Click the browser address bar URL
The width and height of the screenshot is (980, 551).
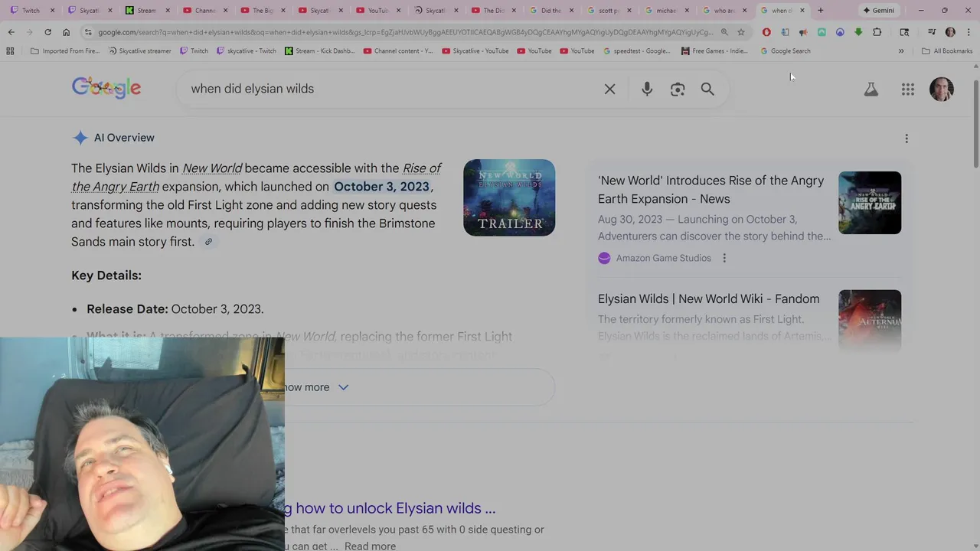tap(406, 32)
